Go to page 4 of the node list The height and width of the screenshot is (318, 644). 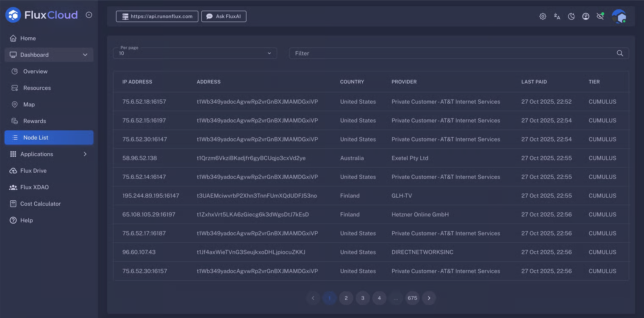coord(379,298)
